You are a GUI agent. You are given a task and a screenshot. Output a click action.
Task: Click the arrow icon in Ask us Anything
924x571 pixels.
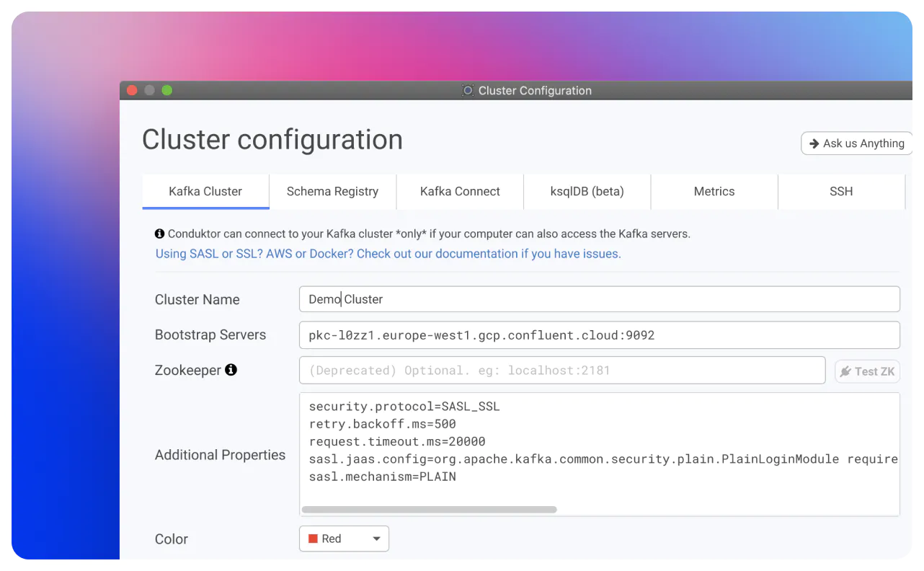coord(814,143)
